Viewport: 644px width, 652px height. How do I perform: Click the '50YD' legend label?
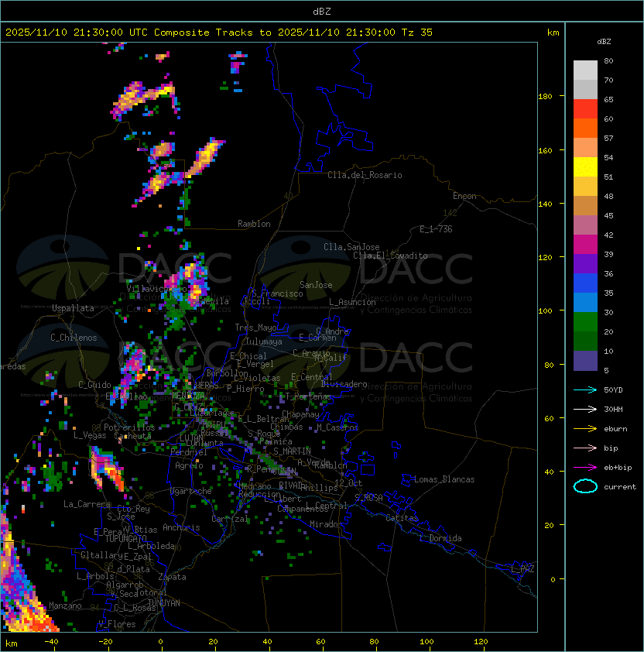click(613, 390)
